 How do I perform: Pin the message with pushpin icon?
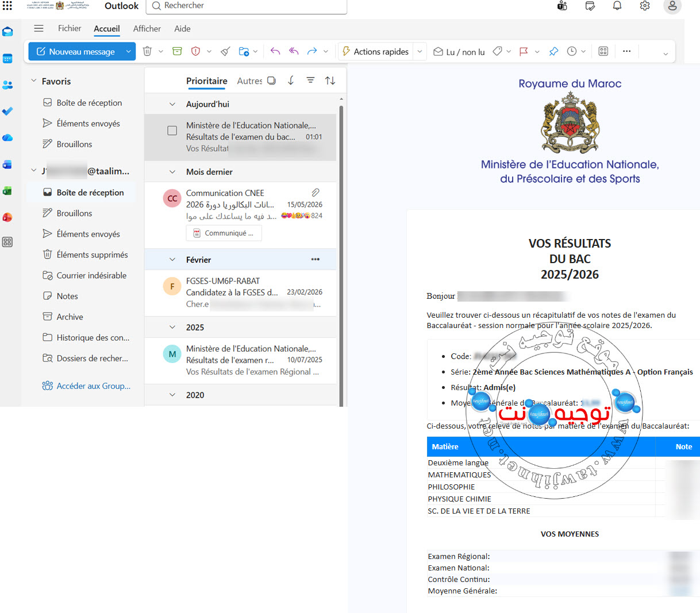click(553, 51)
